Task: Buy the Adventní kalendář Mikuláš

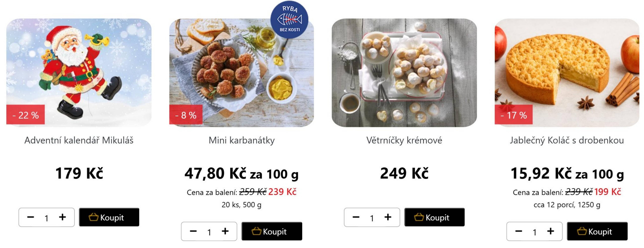Action: pyautogui.click(x=108, y=217)
